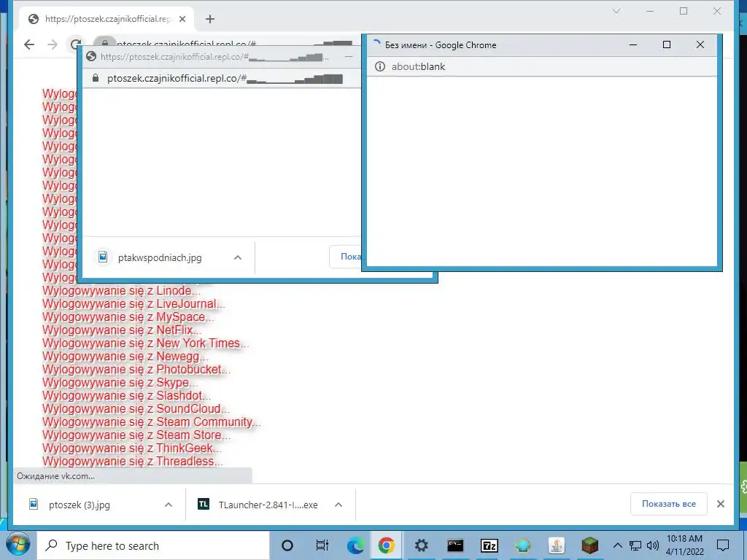The width and height of the screenshot is (747, 560).
Task: Expand options for TLauncher exe download
Action: 338,505
